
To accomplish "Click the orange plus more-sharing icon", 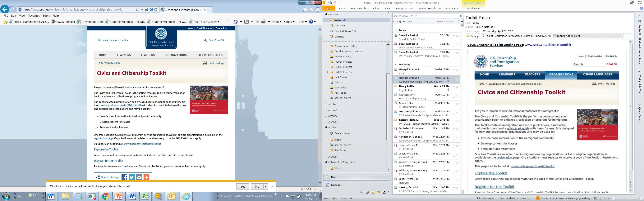I will point(146,177).
